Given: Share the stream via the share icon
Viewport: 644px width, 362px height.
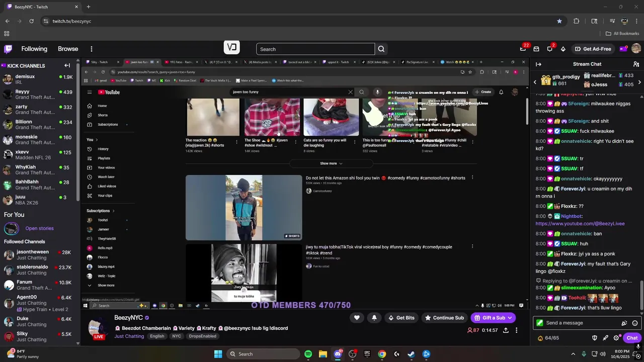Looking at the screenshot, I should point(506,330).
